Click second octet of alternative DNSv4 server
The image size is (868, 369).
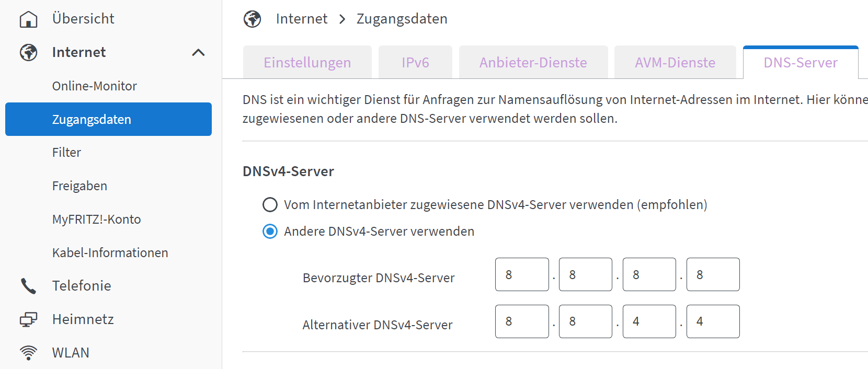coord(586,321)
